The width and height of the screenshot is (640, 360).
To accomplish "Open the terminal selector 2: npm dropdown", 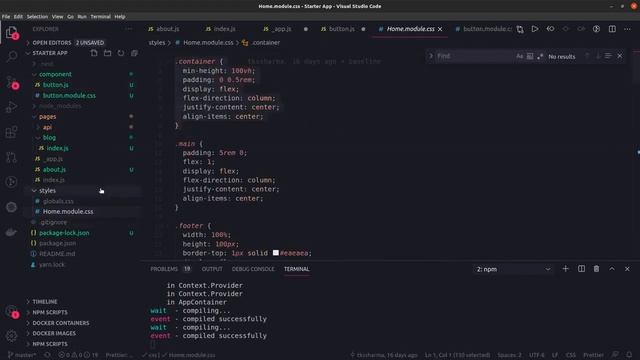I will coord(513,269).
